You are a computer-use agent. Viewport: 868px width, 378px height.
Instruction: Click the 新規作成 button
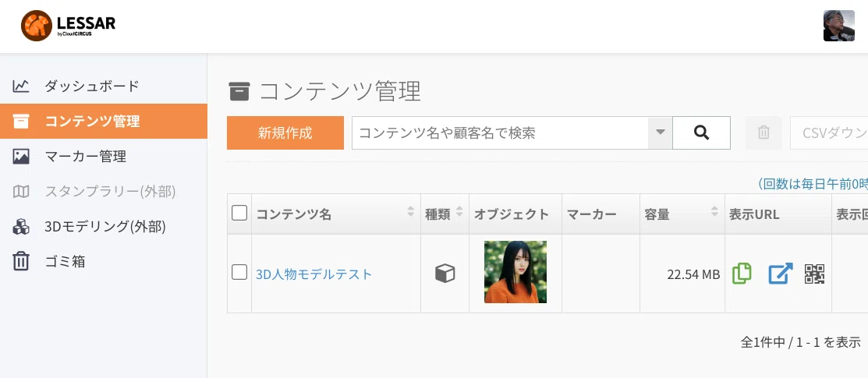[285, 132]
